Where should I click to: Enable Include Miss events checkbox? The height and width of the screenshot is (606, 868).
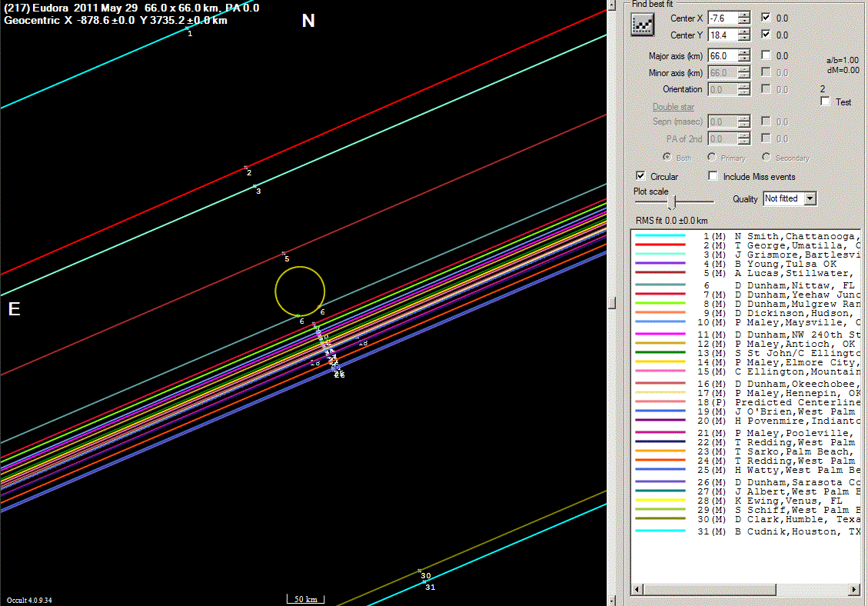713,176
